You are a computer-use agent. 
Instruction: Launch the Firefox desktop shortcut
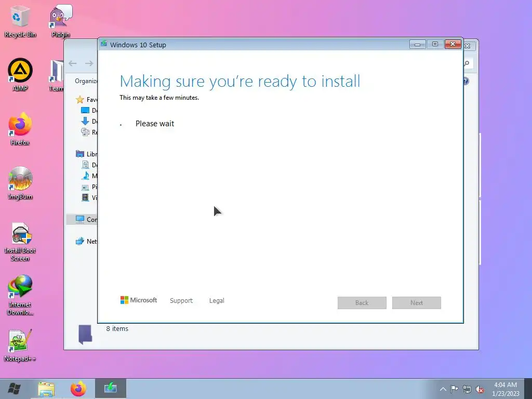[20, 129]
